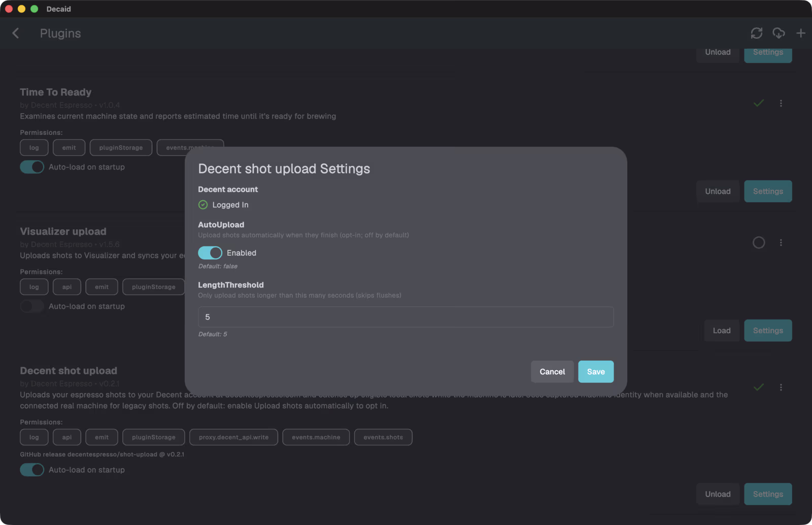Screen dimensions: 812x525
Task: Click the 'Visualizer upload' plugin title
Action: point(63,232)
